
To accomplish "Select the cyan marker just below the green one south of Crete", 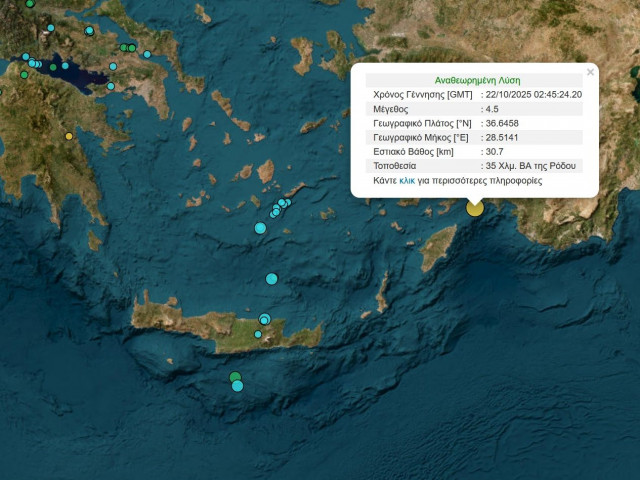I will click(x=238, y=386).
